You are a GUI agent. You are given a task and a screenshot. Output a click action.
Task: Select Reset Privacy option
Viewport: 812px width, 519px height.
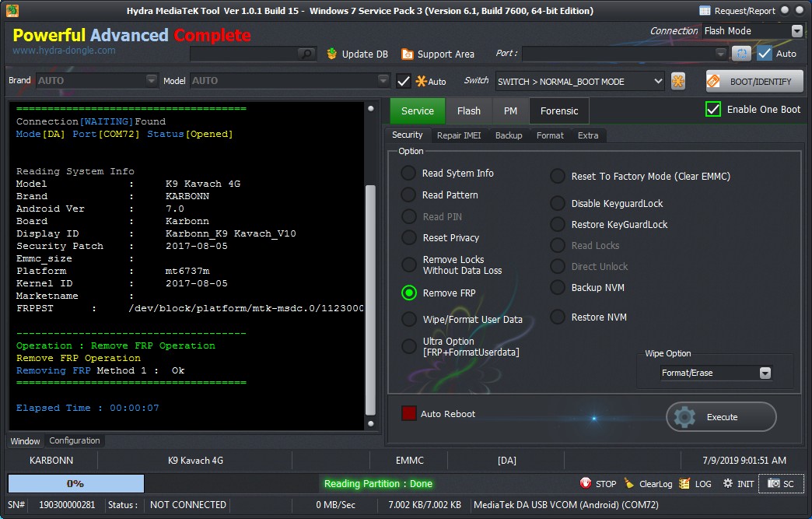[408, 238]
